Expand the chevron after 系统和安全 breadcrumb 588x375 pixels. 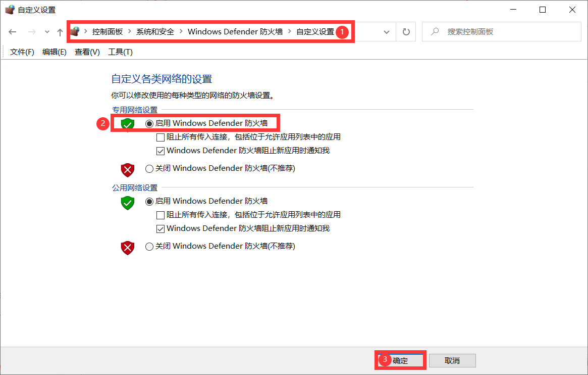click(x=181, y=31)
